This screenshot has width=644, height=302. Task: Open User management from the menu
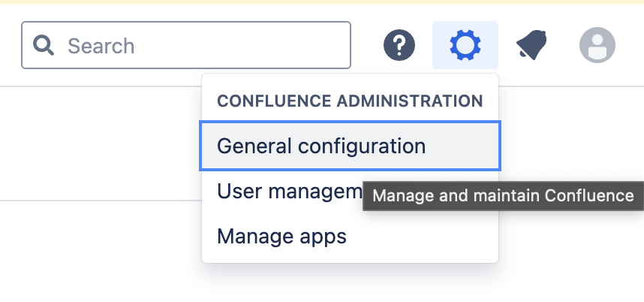click(290, 191)
